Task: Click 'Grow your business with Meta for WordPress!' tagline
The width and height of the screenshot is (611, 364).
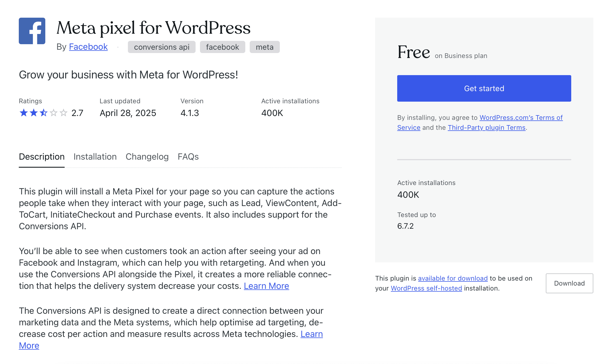Action: click(128, 75)
